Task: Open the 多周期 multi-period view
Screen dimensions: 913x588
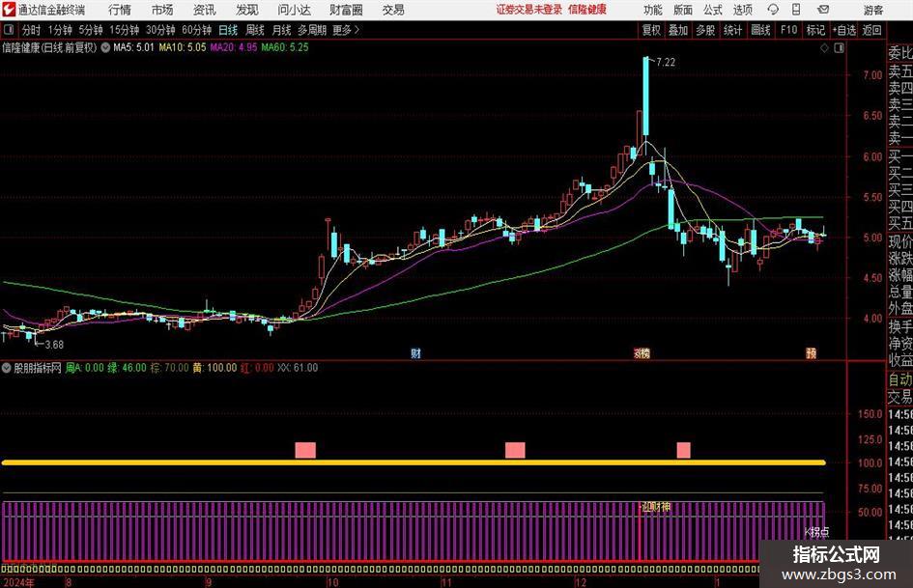Action: point(312,30)
